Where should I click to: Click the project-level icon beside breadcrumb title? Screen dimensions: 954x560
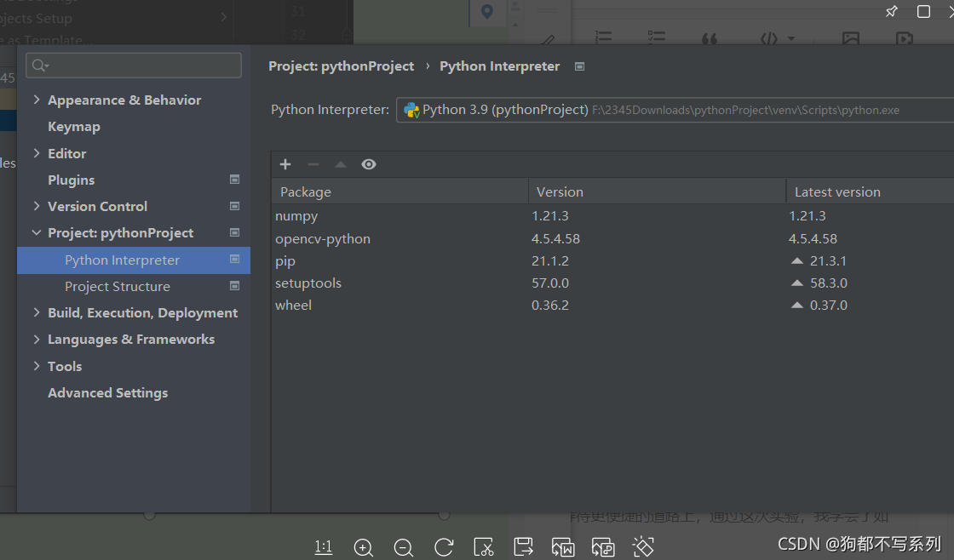579,66
